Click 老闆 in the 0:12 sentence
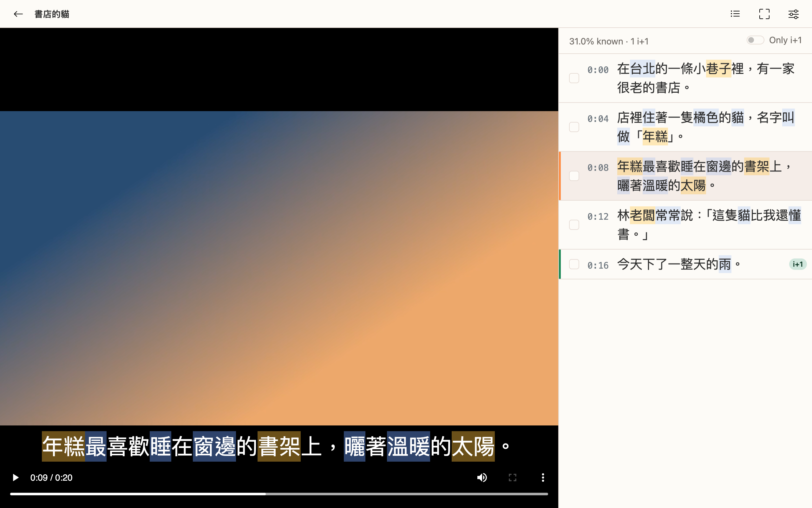This screenshot has width=812, height=508. tap(642, 215)
